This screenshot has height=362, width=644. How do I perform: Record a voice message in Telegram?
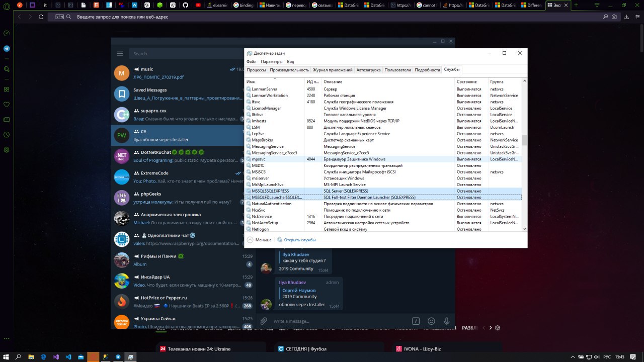[x=446, y=321]
